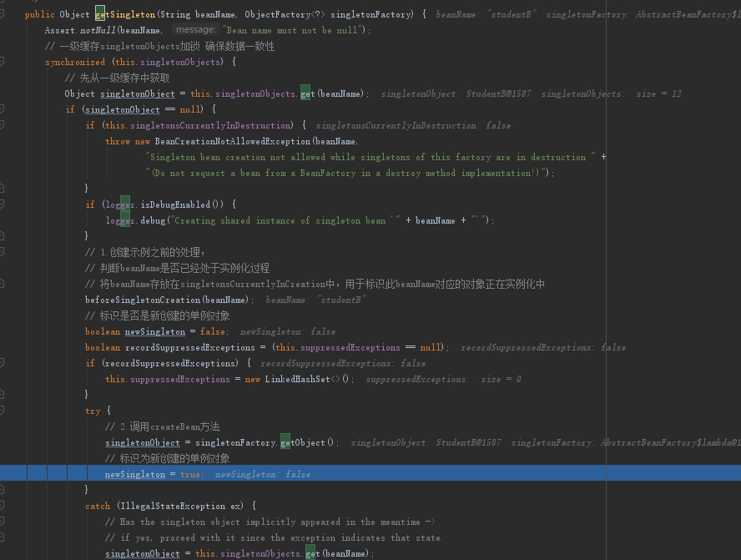Click the "Bean name must not be null" string
The width and height of the screenshot is (741, 560).
tap(294, 30)
